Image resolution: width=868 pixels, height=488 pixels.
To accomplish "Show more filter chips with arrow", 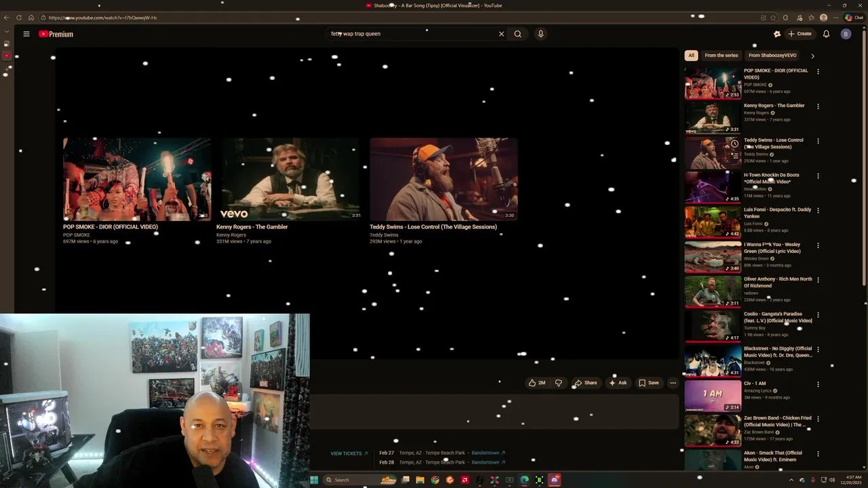I will pyautogui.click(x=812, y=56).
